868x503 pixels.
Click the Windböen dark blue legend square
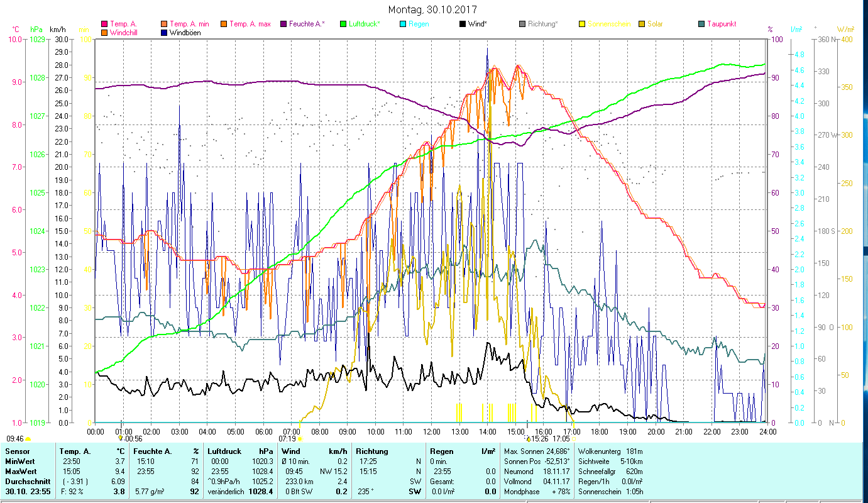[165, 33]
